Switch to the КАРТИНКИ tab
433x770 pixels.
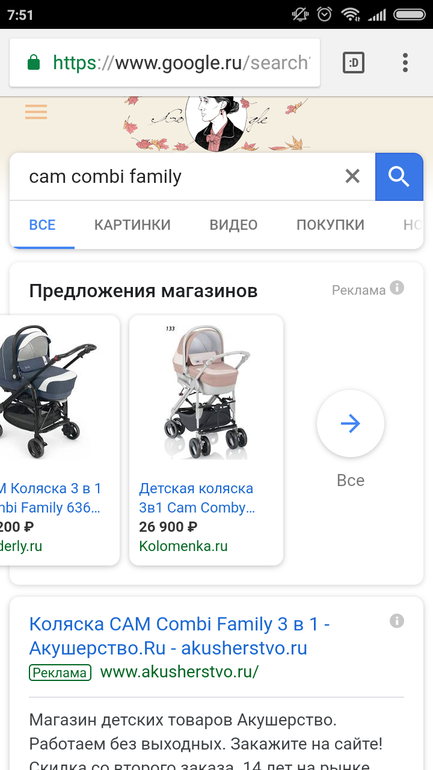(x=133, y=225)
